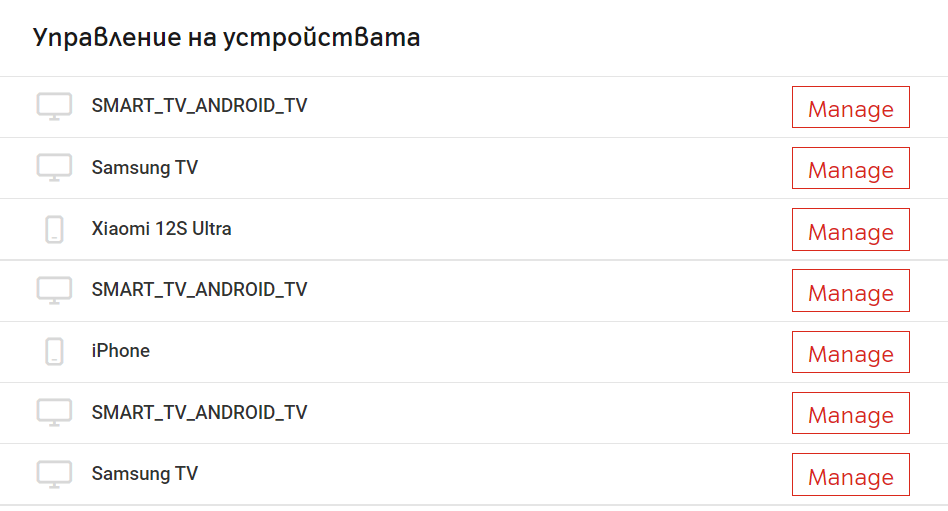
Task: Open Manage for the first Samsung TV
Action: (x=851, y=168)
